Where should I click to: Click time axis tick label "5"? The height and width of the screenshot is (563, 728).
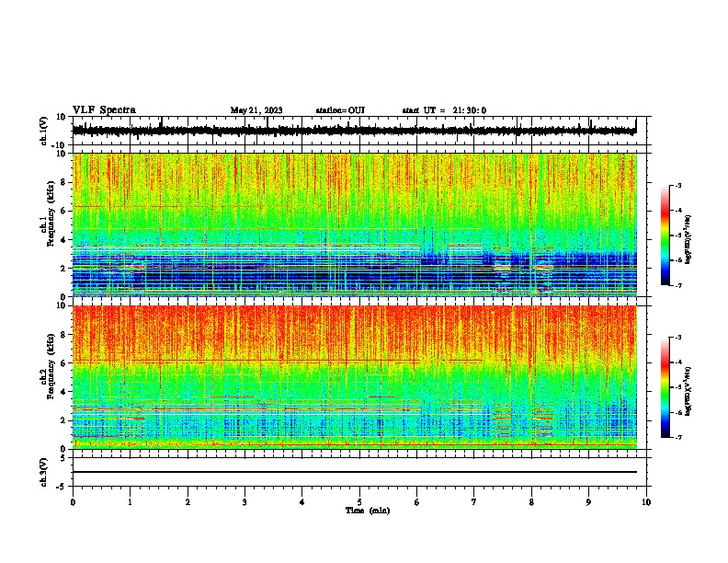(359, 502)
